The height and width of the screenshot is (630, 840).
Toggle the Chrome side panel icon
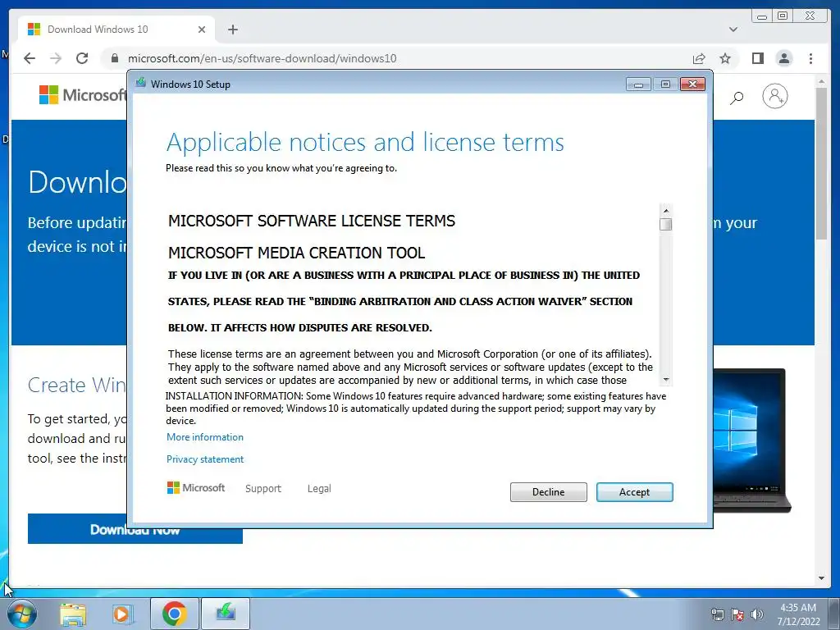(757, 58)
